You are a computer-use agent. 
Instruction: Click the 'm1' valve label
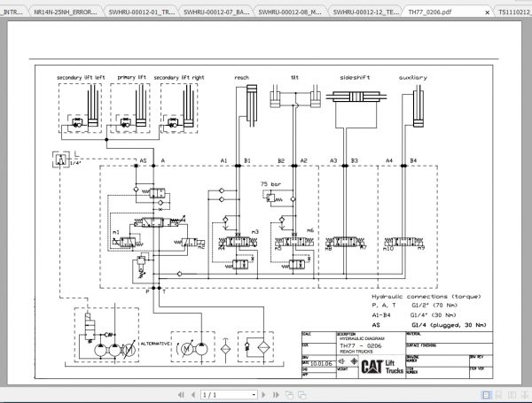[x=116, y=232]
